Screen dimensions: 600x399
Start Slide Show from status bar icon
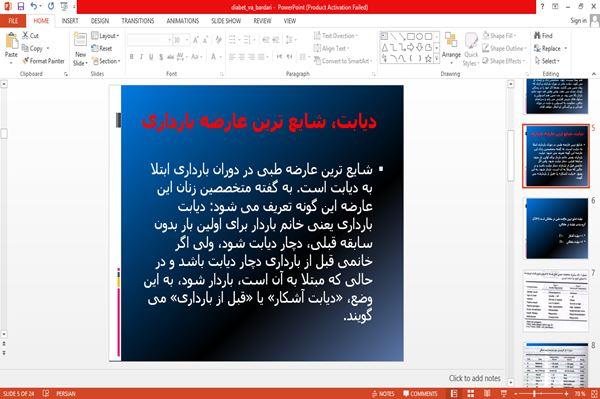coord(504,394)
